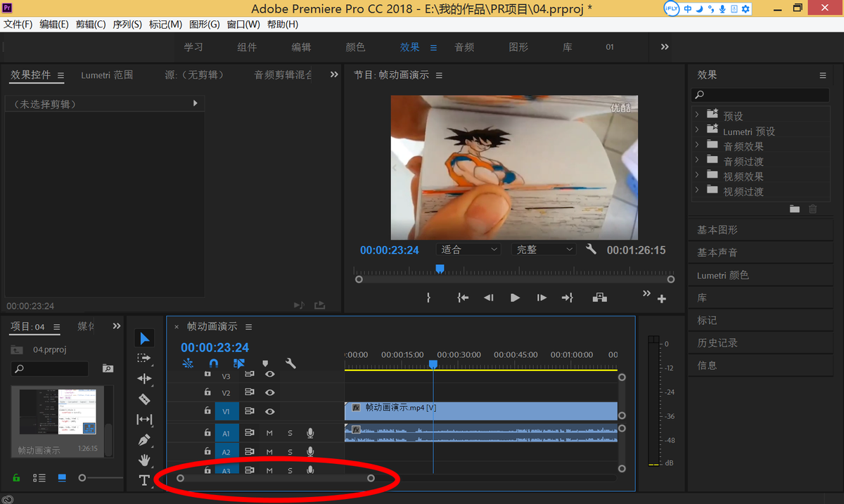This screenshot has width=844, height=504.
Task: Expand the Lumetri 预设 folder
Action: pyautogui.click(x=697, y=130)
